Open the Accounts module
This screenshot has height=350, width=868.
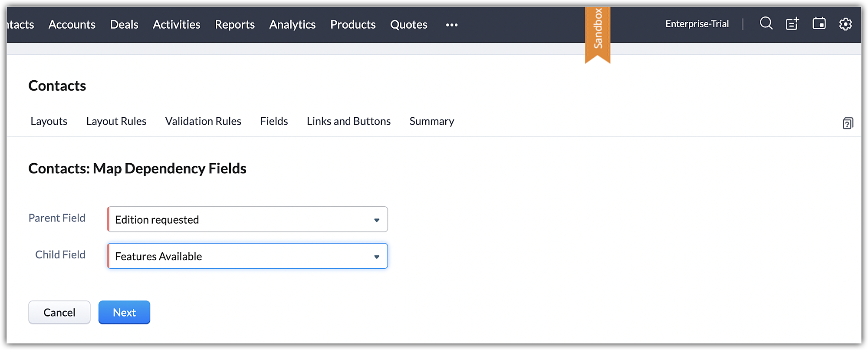click(72, 25)
